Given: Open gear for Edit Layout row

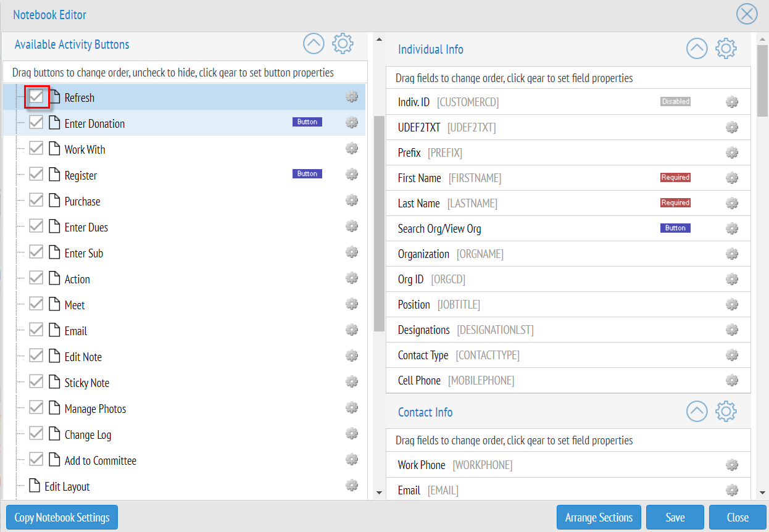Looking at the screenshot, I should tap(352, 486).
